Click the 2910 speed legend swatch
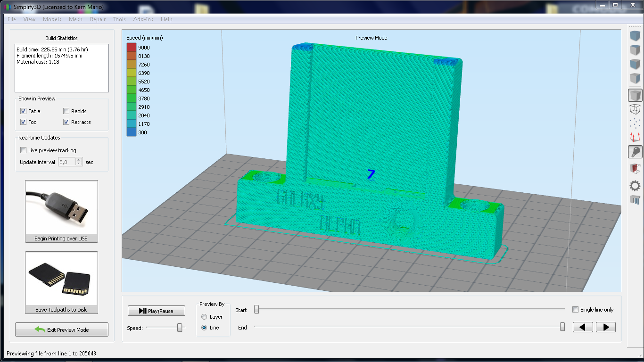This screenshot has height=362, width=644. [131, 107]
